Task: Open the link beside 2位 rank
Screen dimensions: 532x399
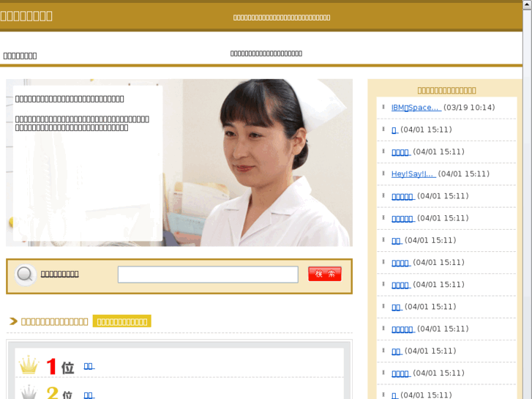Action: point(89,395)
